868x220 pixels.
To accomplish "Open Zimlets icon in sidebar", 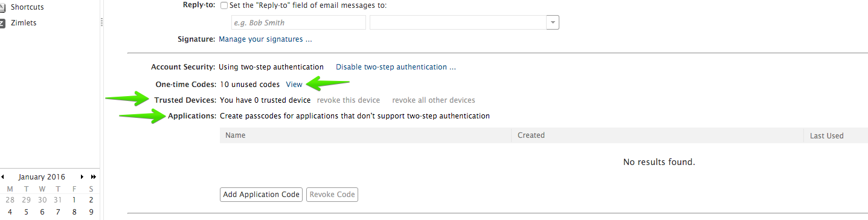I will (2, 23).
